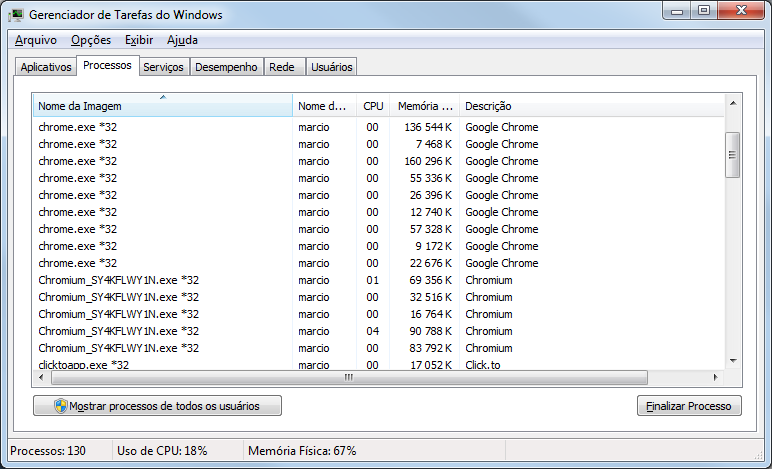
Task: Select chrome.exe row using 26 396 K
Action: 379,195
